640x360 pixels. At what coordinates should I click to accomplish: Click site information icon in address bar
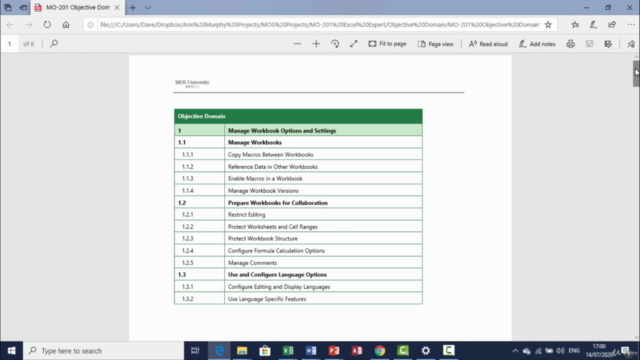91,24
